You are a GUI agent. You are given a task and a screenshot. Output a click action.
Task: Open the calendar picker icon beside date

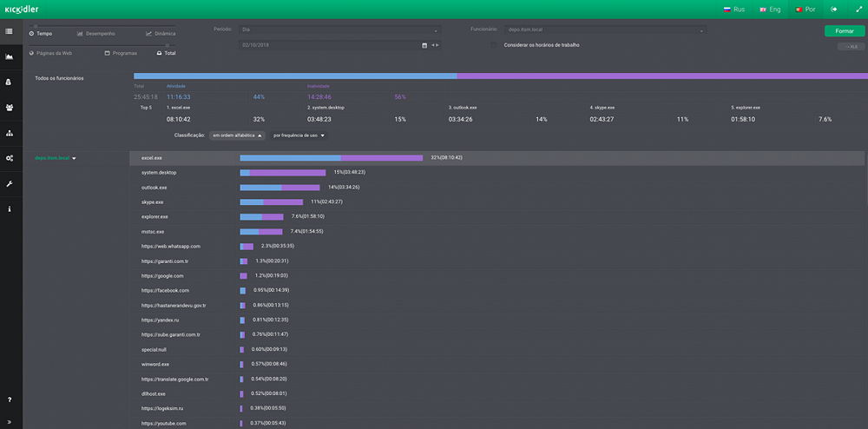424,45
